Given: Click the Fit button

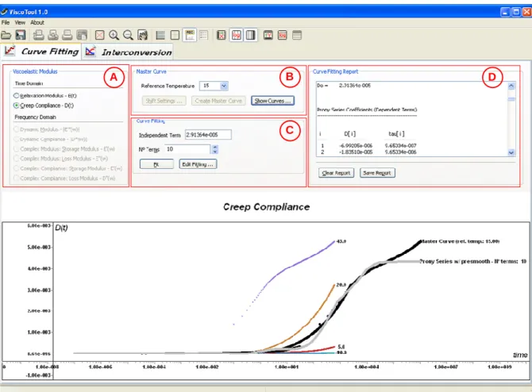Looking at the screenshot, I should 156,164.
